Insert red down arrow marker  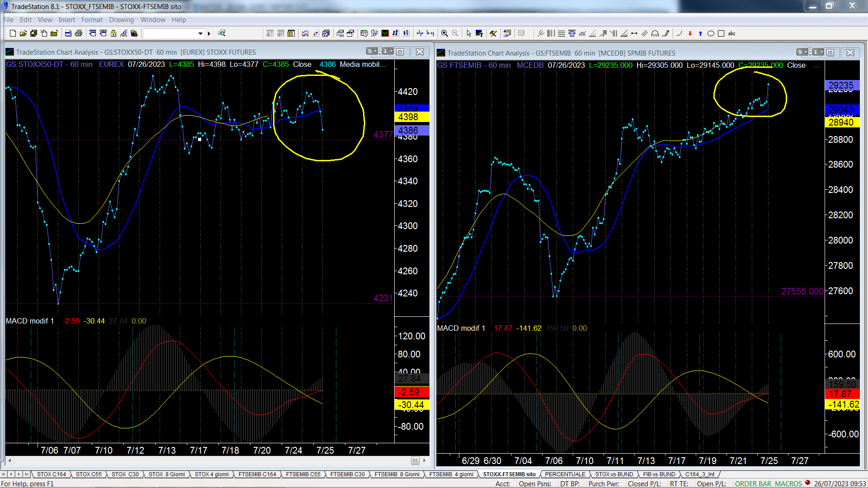click(x=690, y=33)
